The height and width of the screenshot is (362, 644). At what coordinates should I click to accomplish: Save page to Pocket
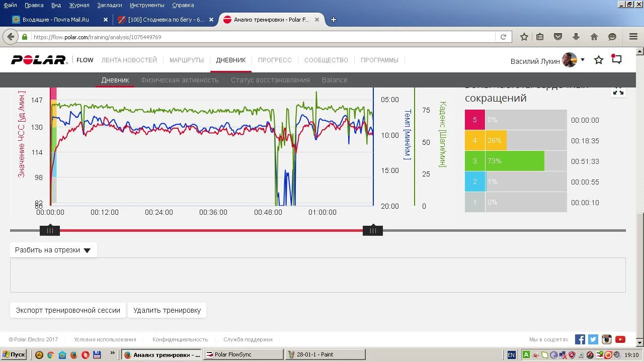pos(558,37)
